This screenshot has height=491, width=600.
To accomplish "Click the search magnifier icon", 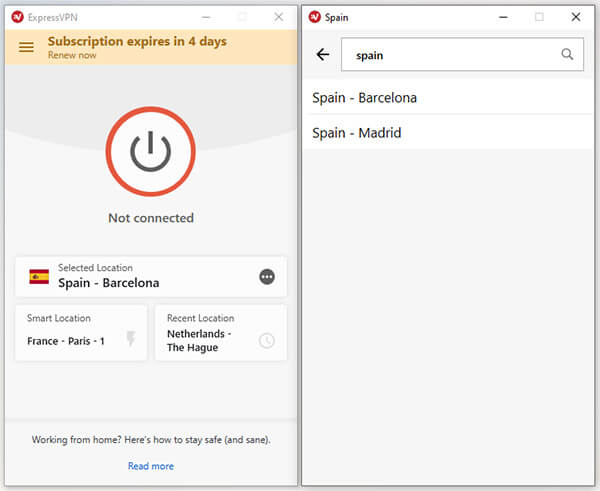I will [x=567, y=54].
